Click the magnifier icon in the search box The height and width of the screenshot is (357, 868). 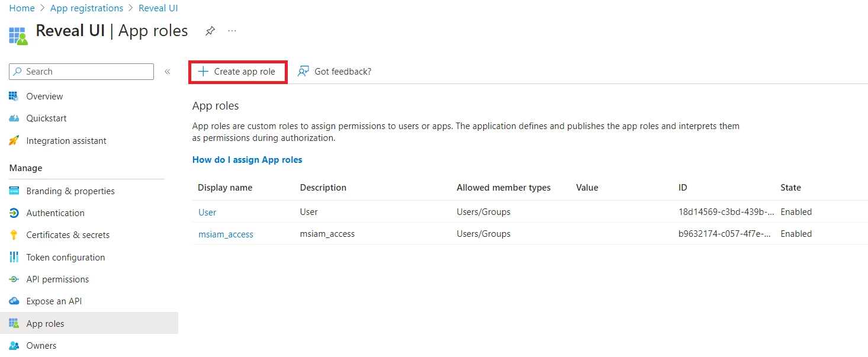click(x=18, y=72)
